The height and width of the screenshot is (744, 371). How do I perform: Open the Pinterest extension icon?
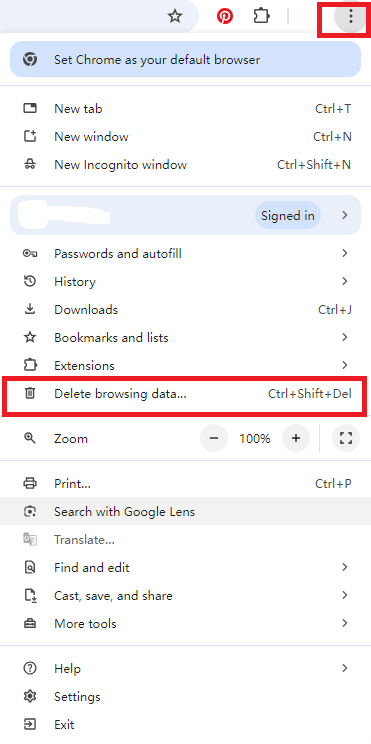click(x=225, y=17)
